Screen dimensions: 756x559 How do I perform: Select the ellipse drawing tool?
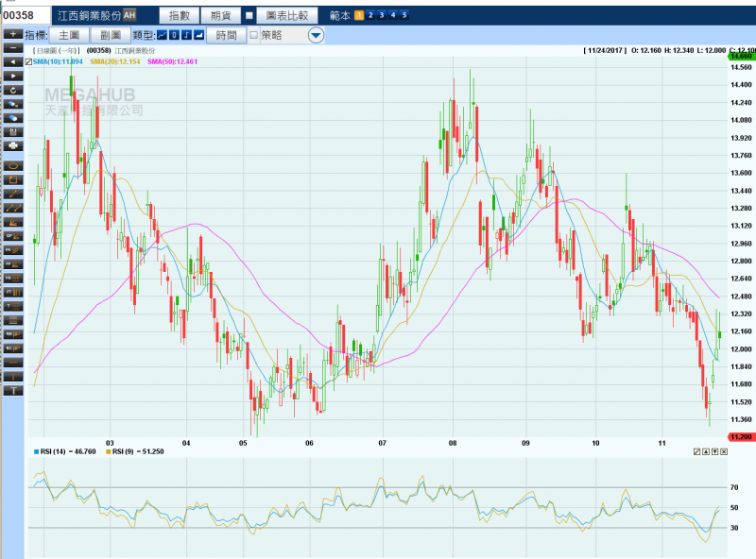(x=13, y=164)
